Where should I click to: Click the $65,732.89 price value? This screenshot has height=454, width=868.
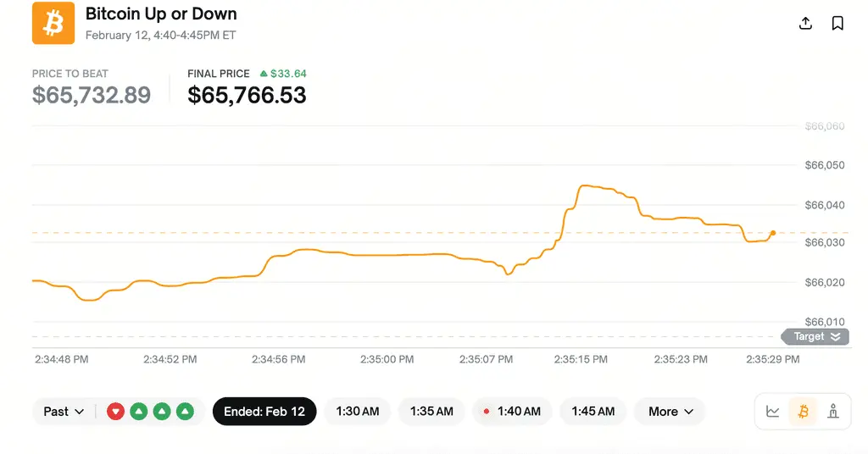coord(92,95)
